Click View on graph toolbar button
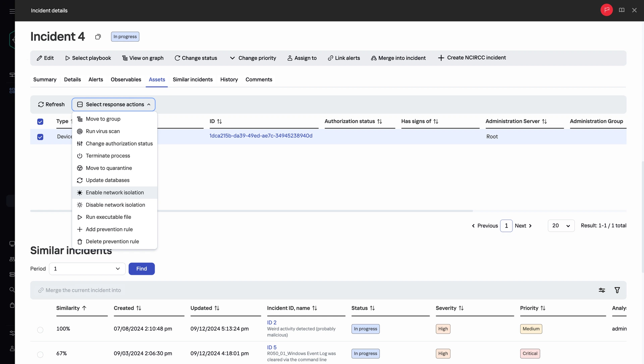 pos(143,58)
